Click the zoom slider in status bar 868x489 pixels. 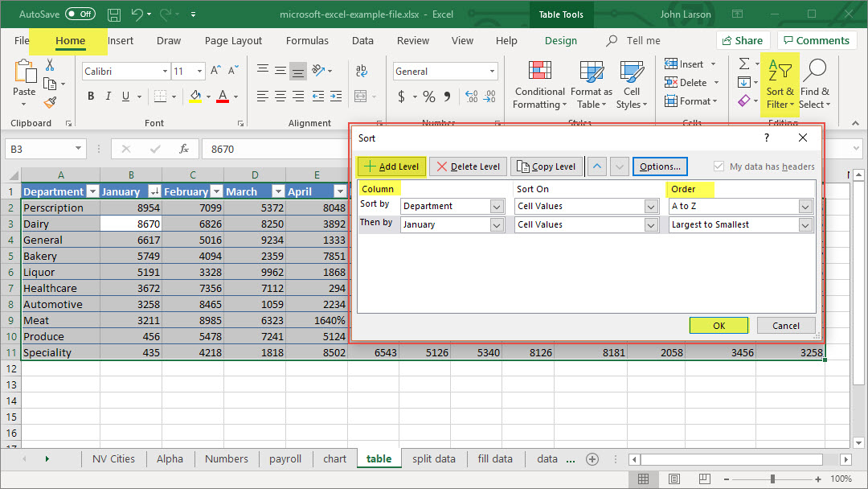(x=772, y=479)
